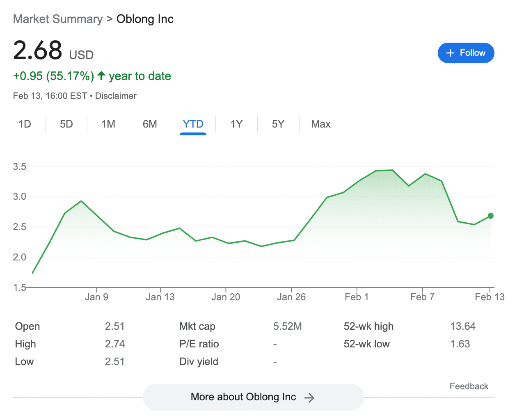Click the Follow button
Image resolution: width=517 pixels, height=420 pixels.
click(x=466, y=53)
